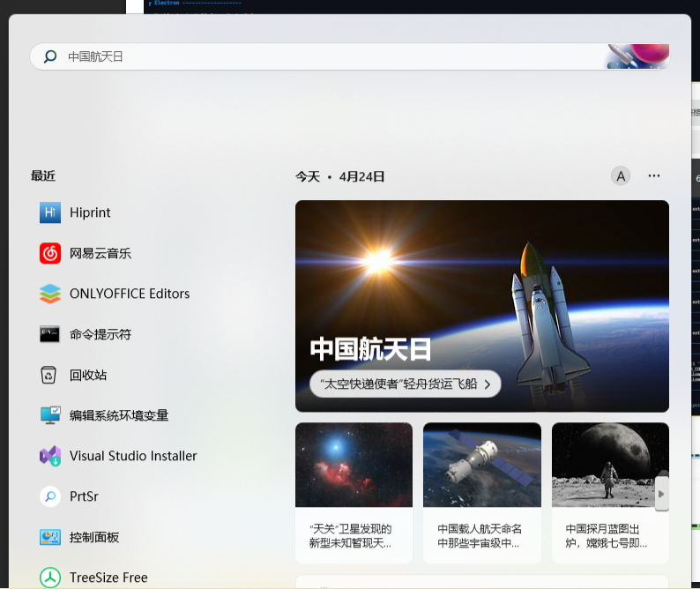700x589 pixels.
Task: Open 编辑系统环境变量 monitor icon
Action: click(50, 415)
